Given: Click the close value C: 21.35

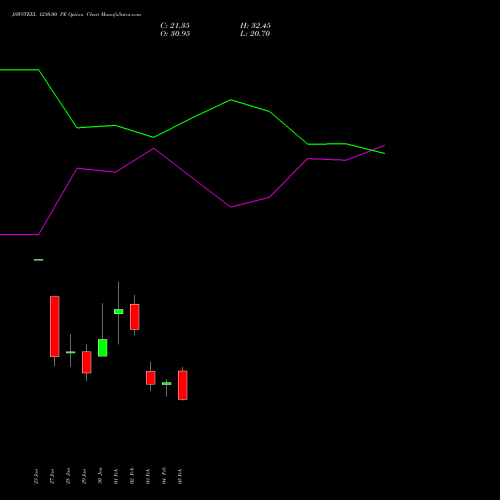Looking at the screenshot, I should click(175, 26).
